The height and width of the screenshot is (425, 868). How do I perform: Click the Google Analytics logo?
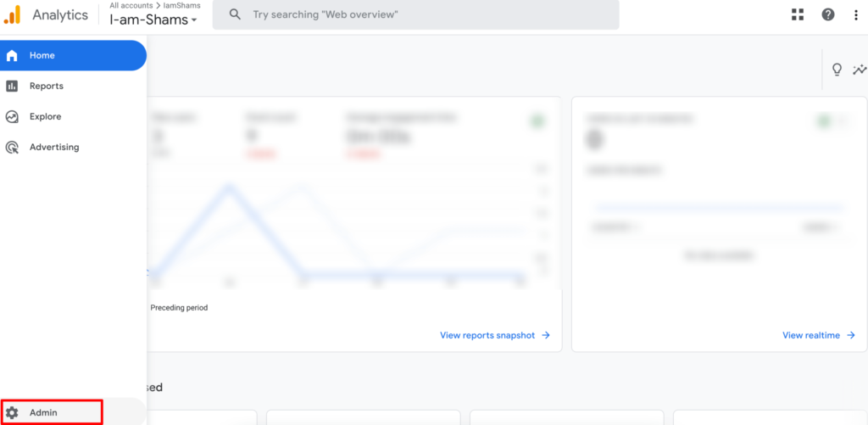pyautogui.click(x=12, y=14)
